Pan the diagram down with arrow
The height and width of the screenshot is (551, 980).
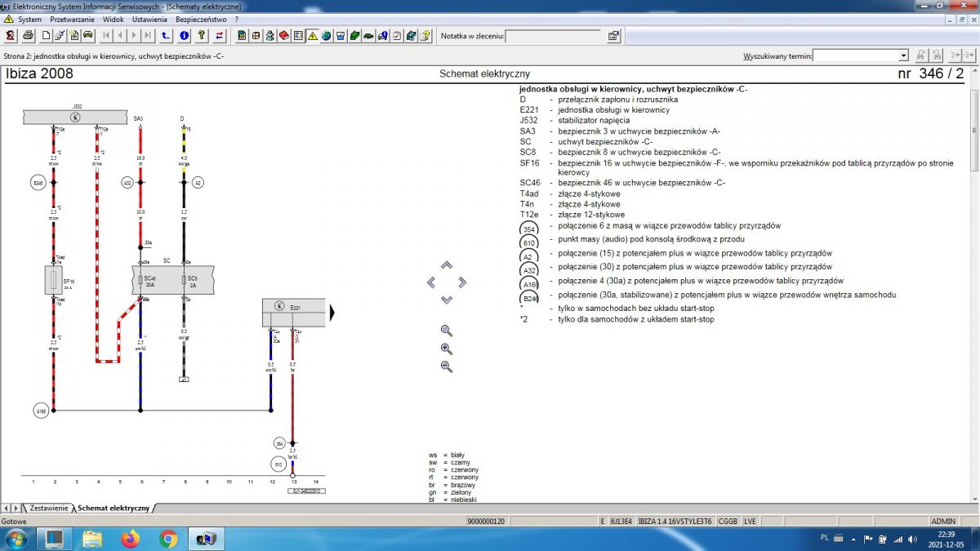pos(446,300)
